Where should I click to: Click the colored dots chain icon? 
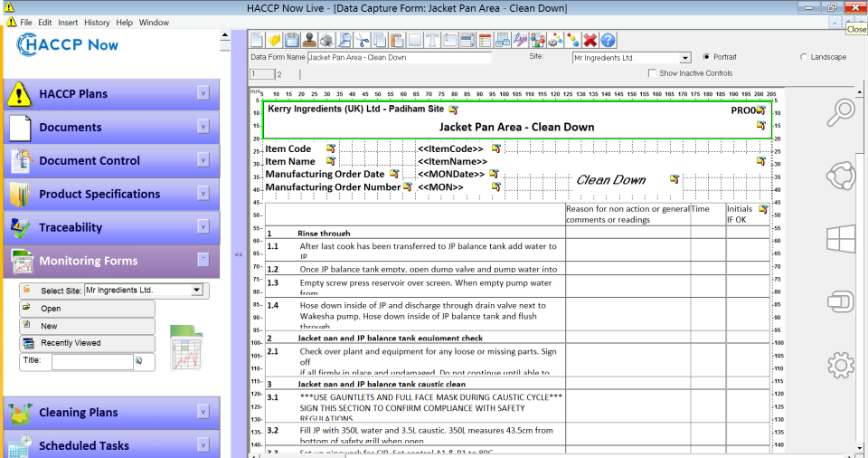pyautogui.click(x=573, y=40)
